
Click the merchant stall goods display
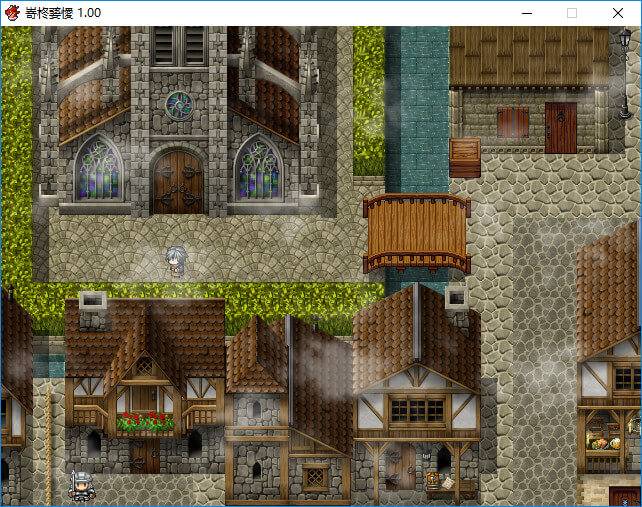pos(607,440)
